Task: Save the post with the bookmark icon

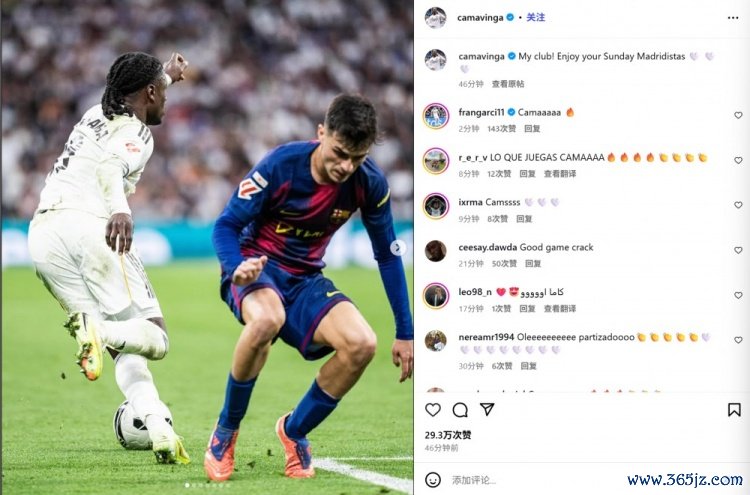Action: point(734,410)
